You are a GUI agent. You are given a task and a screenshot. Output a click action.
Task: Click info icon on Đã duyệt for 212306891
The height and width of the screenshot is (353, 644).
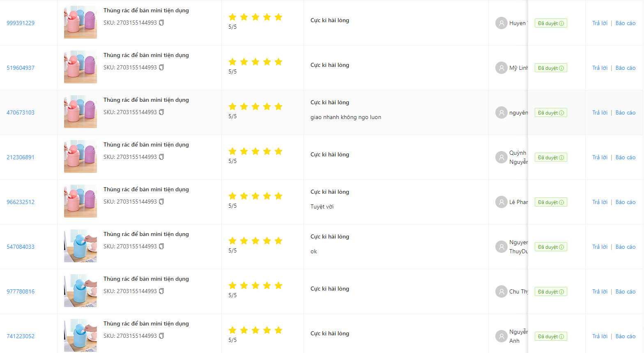tap(561, 158)
